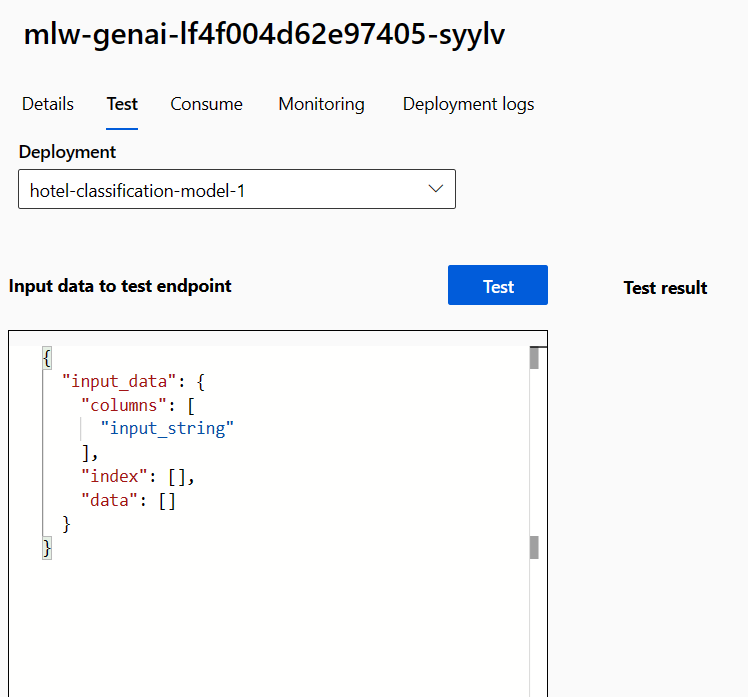Image resolution: width=748 pixels, height=697 pixels.
Task: Switch to the Consume tab
Action: point(207,104)
